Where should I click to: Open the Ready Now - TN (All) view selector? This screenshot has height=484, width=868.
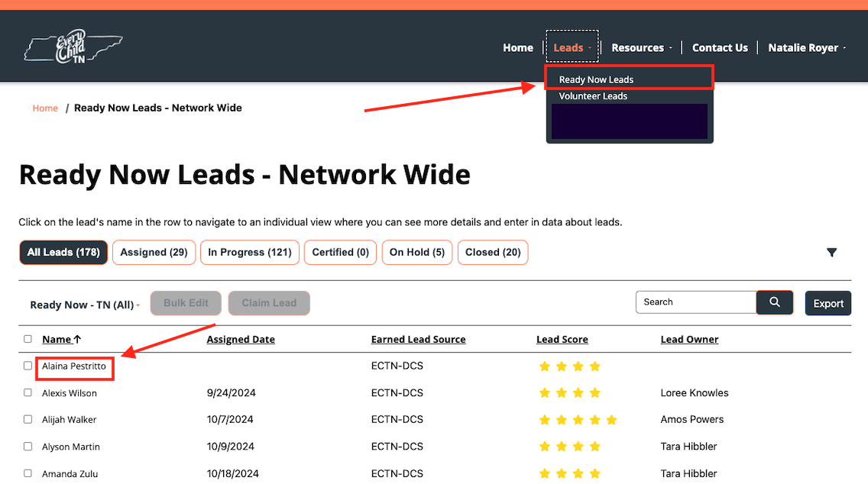click(85, 305)
